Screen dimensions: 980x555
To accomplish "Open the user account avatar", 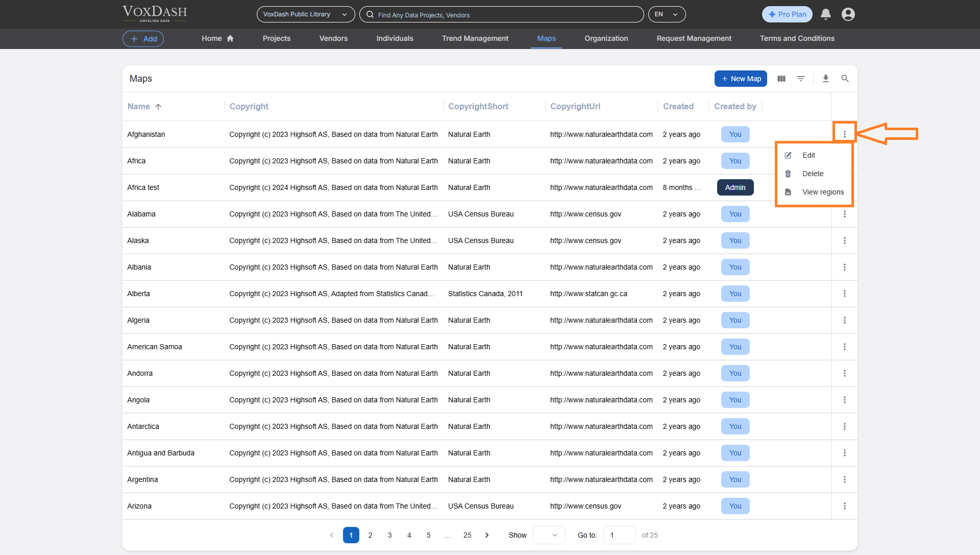I will click(848, 14).
